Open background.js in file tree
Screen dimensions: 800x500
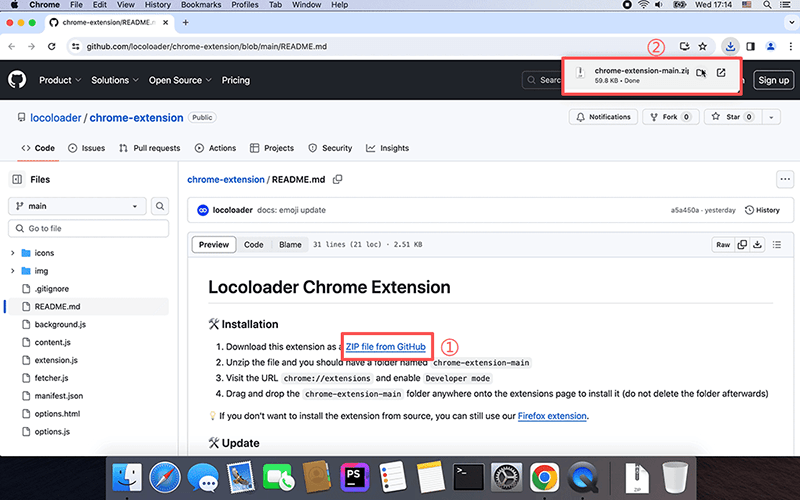tap(60, 324)
